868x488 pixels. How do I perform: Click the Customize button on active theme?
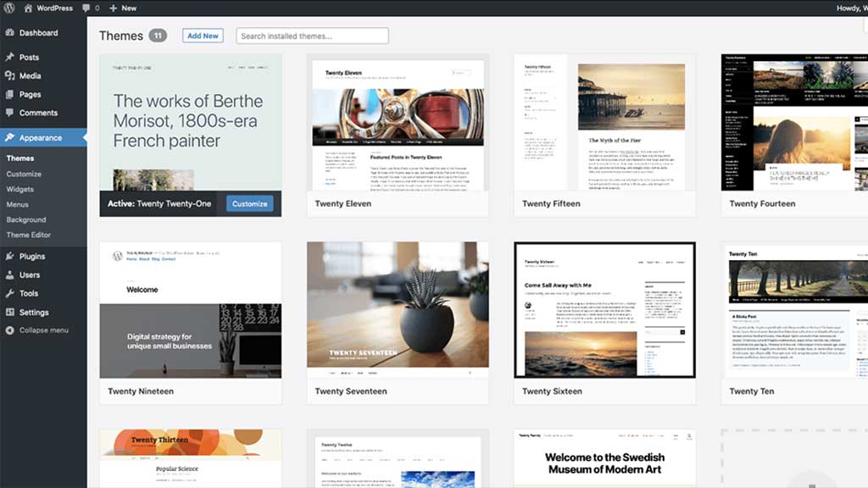[x=250, y=203]
